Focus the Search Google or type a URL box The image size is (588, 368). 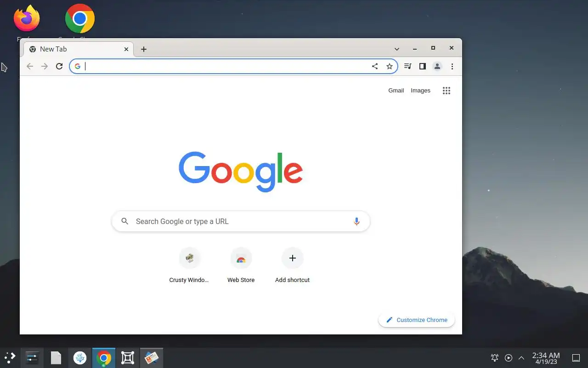coord(241,221)
